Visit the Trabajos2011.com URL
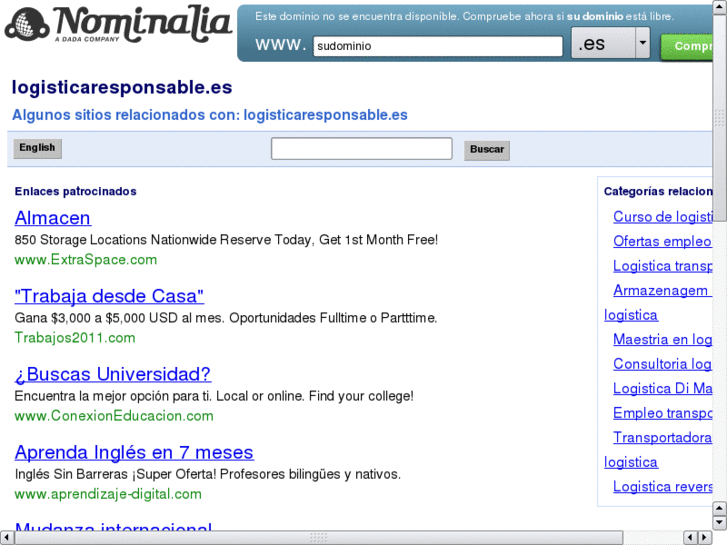The image size is (727, 545). (x=75, y=338)
